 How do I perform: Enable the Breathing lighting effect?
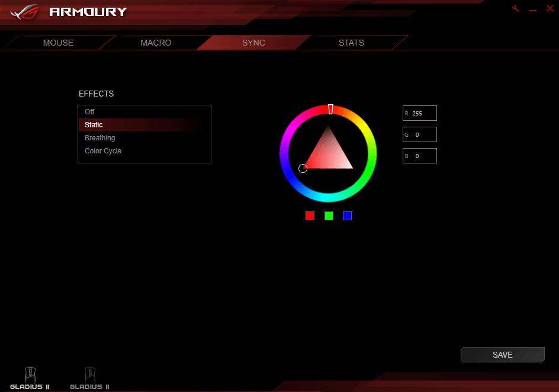100,138
